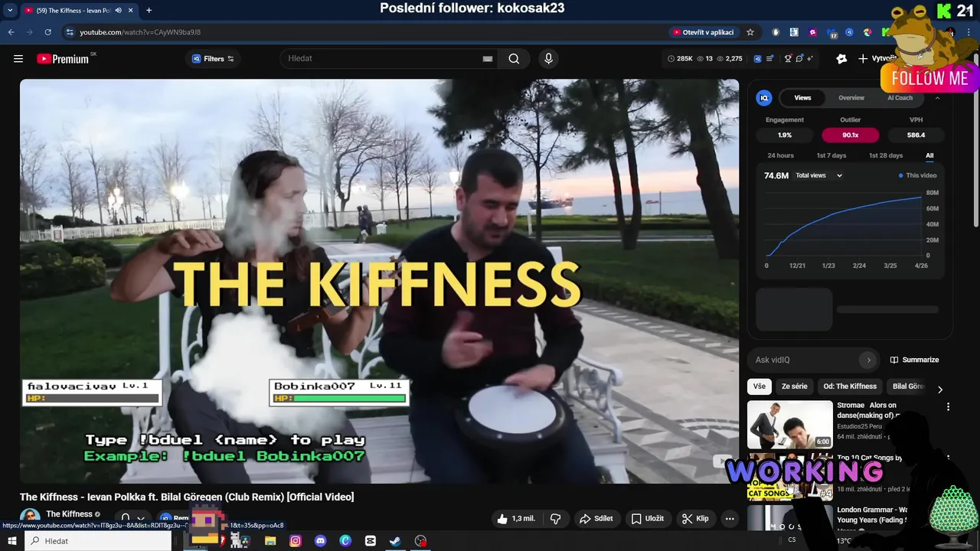
Task: Launch Instagram from the taskbar
Action: coord(296,541)
